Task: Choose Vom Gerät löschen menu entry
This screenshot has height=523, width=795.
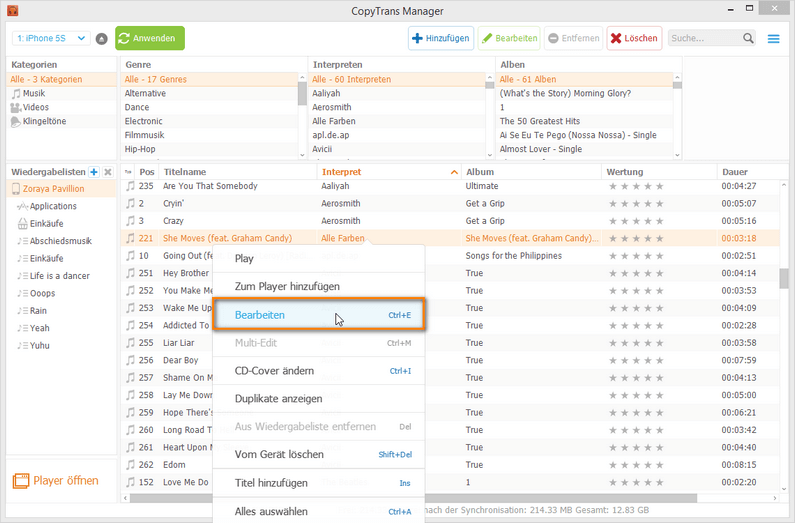Action: pyautogui.click(x=318, y=455)
